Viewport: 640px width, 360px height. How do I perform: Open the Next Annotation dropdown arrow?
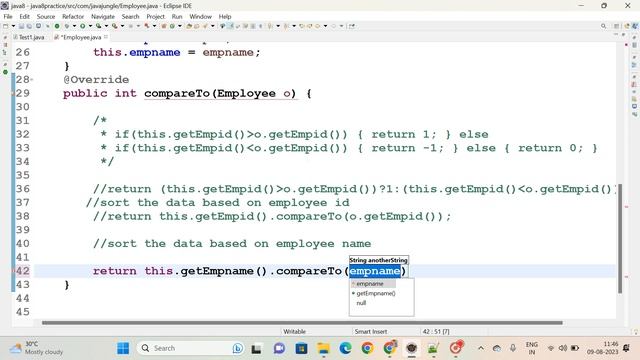click(x=278, y=26)
